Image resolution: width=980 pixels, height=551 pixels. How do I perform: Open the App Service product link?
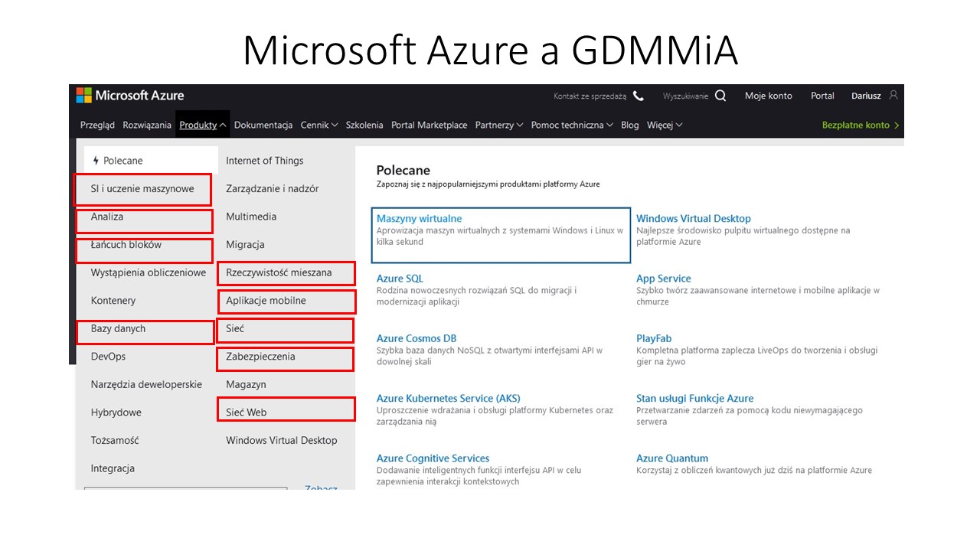click(x=664, y=279)
